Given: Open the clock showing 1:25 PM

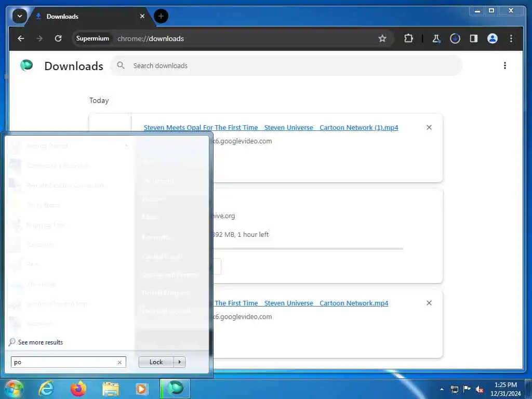Looking at the screenshot, I should (x=506, y=389).
